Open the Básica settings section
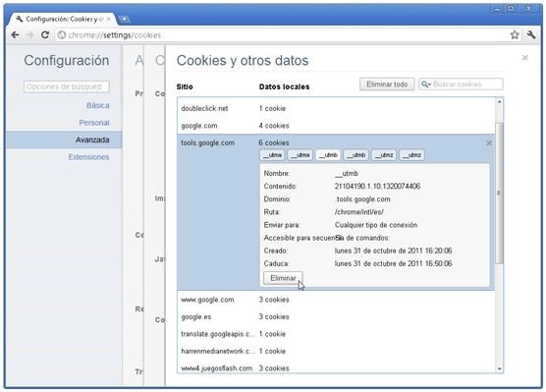Image resolution: width=546 pixels, height=392 pixels. (x=97, y=105)
